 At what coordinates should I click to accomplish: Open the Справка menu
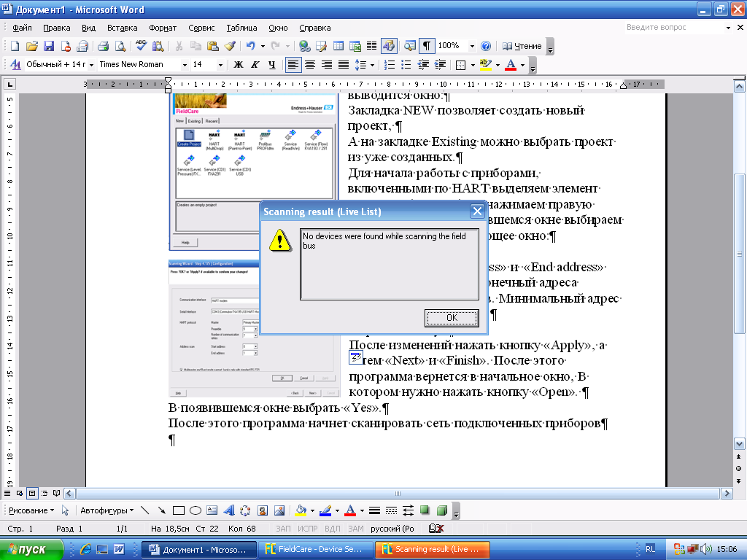click(315, 28)
